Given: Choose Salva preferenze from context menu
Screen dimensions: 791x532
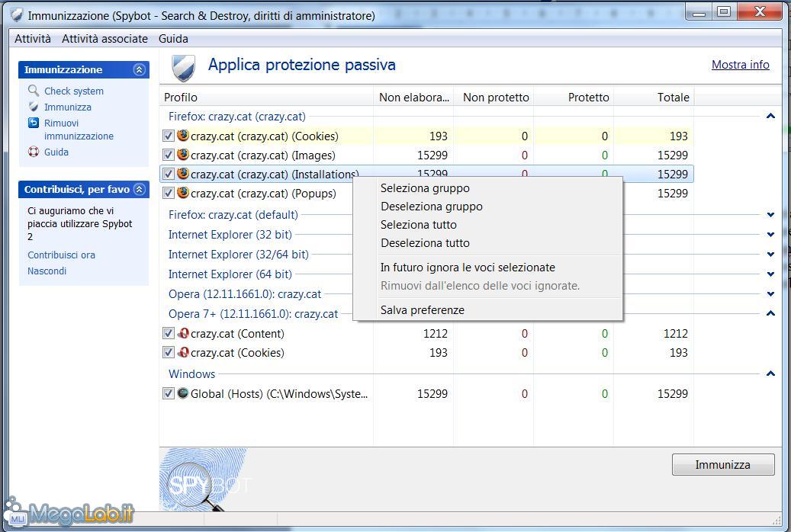Looking at the screenshot, I should click(x=488, y=309).
